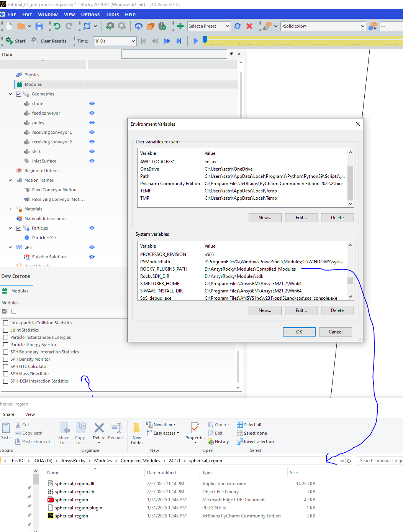Open the File menu
The image size is (403, 532).
[12, 15]
